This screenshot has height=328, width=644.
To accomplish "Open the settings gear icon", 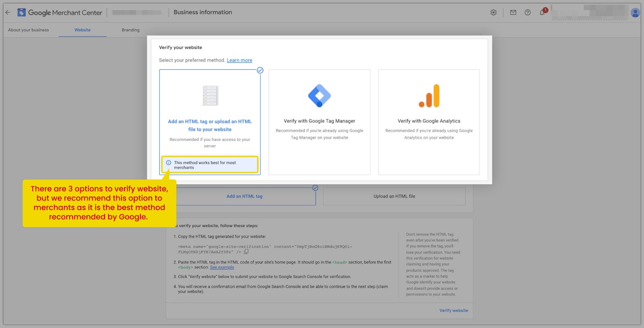I will click(493, 12).
